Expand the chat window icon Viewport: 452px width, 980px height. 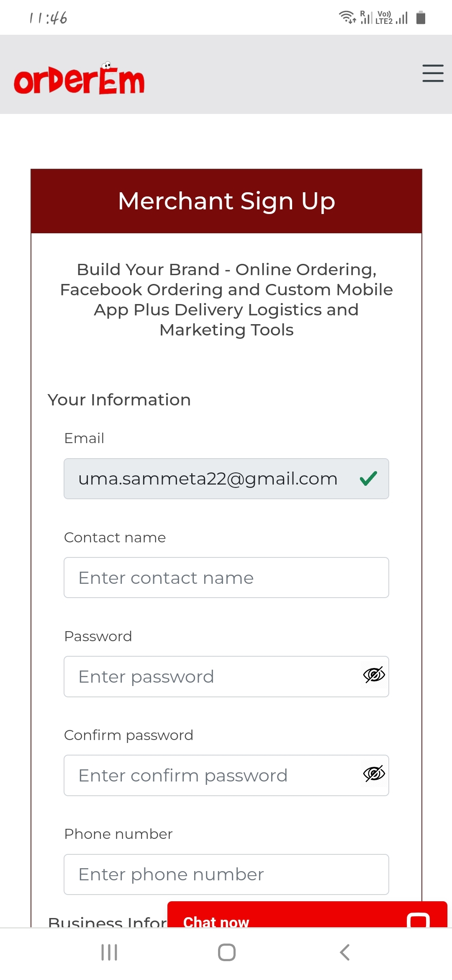point(418,920)
